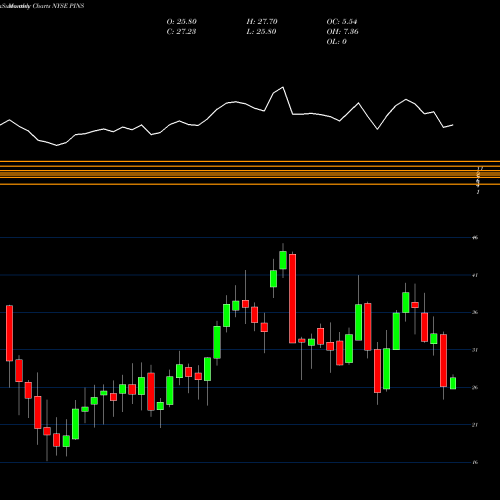
Task: Click the 'OH: 7.36' reading
Action: (342, 32)
